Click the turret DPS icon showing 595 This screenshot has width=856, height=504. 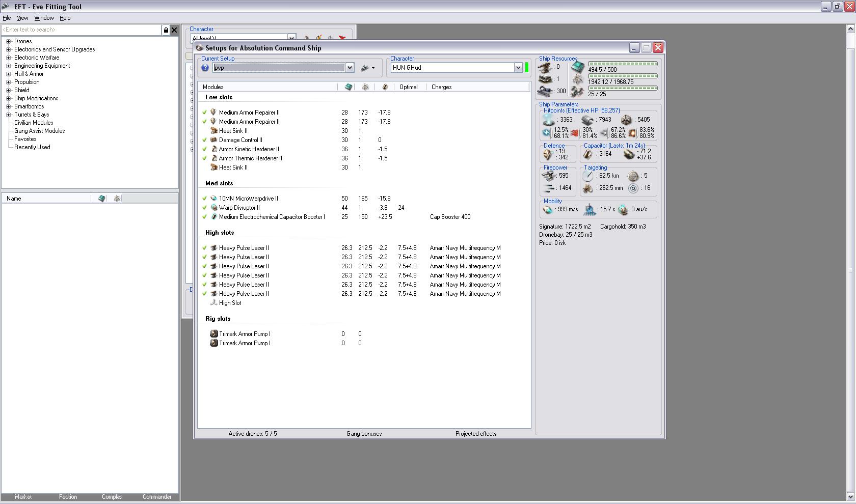[x=549, y=176]
